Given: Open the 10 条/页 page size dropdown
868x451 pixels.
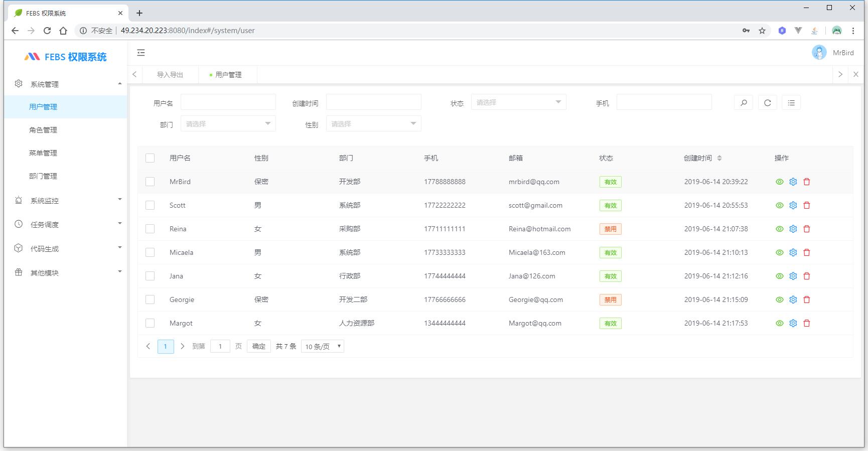Looking at the screenshot, I should coord(323,346).
